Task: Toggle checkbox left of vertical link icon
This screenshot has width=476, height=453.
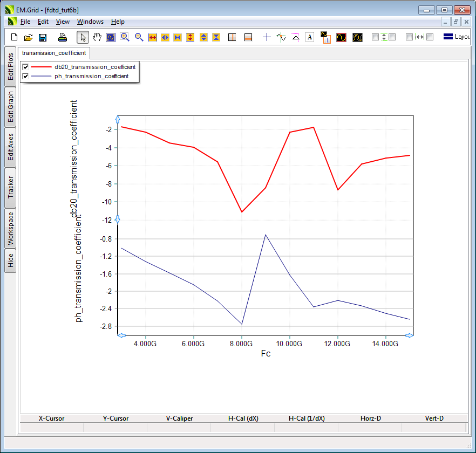Action: coord(375,37)
